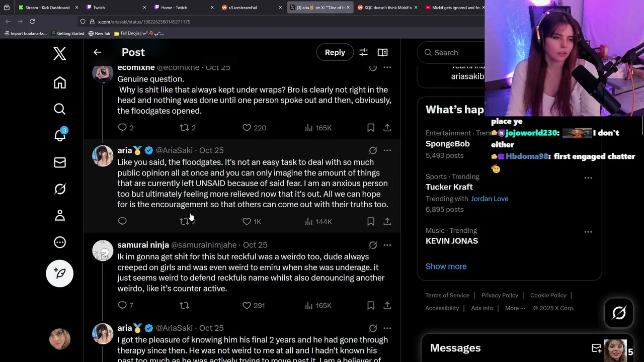Image resolution: width=644 pixels, height=362 pixels.
Task: Open reply sort filter icon
Action: pyautogui.click(x=363, y=52)
